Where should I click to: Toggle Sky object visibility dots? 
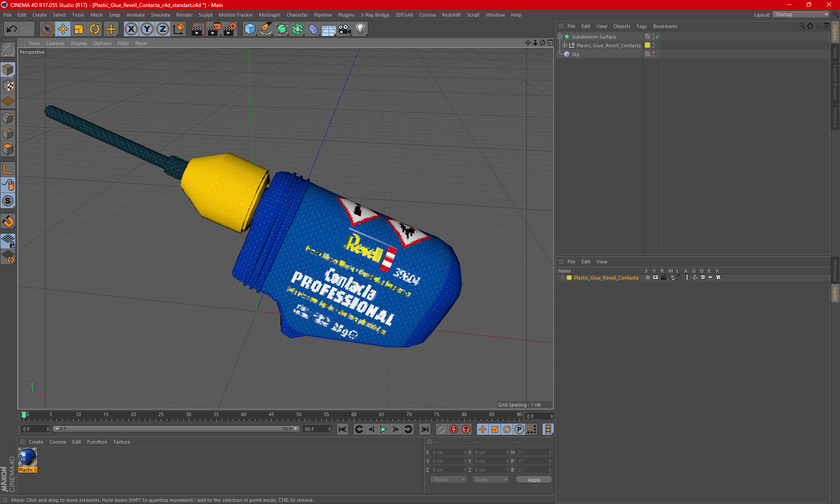(653, 54)
